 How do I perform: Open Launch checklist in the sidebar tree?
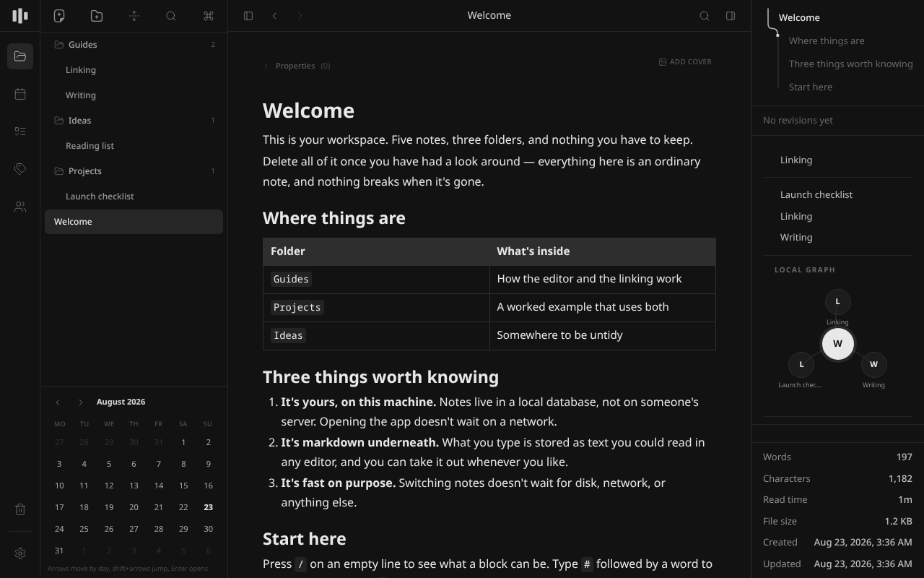point(134,197)
